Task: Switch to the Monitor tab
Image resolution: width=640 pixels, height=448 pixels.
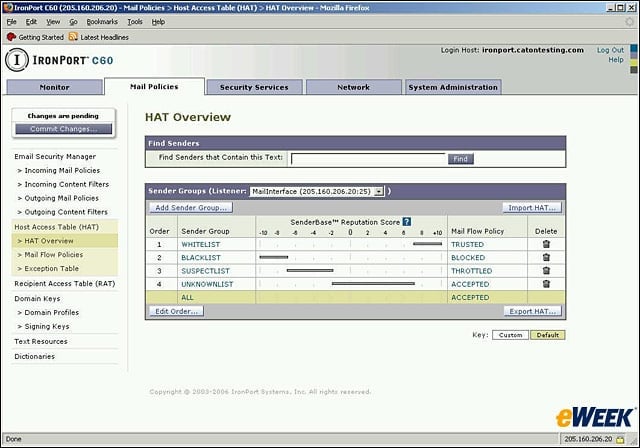Action: 54,87
